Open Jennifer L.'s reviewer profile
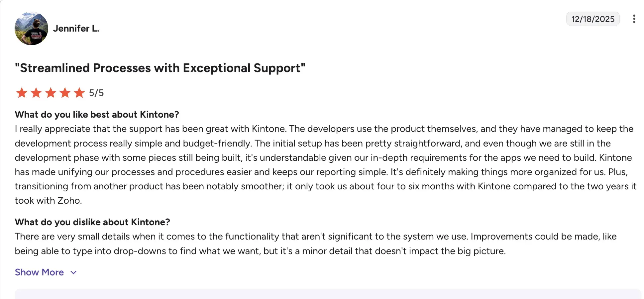This screenshot has width=644, height=299. [x=76, y=29]
